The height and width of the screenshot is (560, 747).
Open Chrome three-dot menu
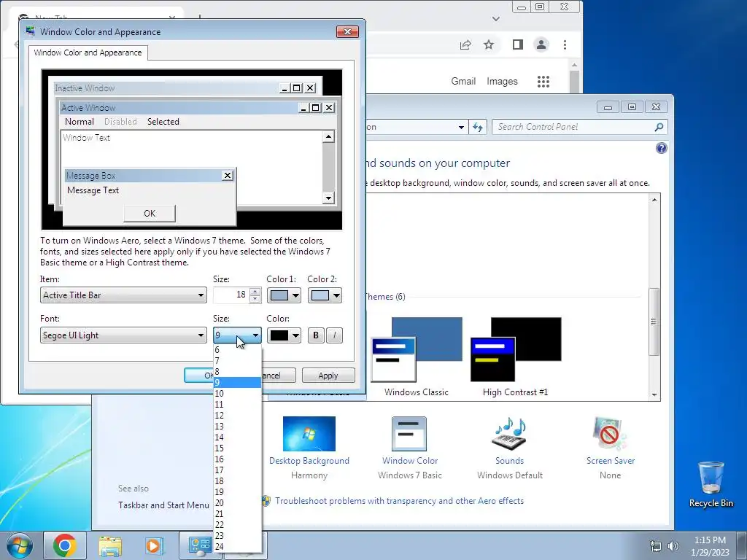(x=565, y=44)
